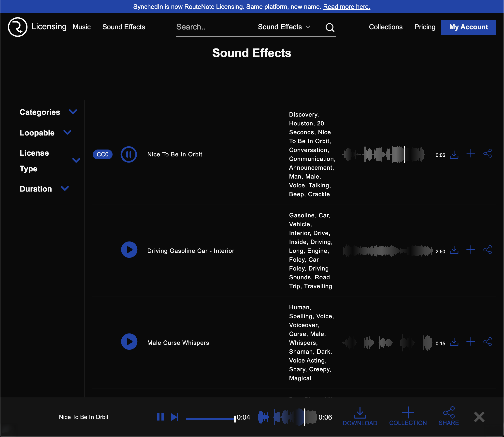This screenshot has height=437, width=504.
Task: Add Male Curse Whispers to collection
Action: pyautogui.click(x=471, y=342)
